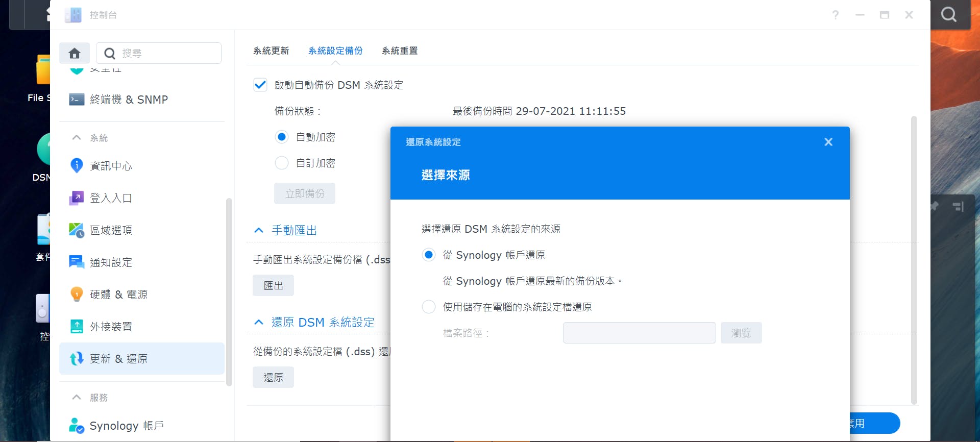Screen dimensions: 980x442
Task: Click 匯出 export button
Action: tap(273, 285)
